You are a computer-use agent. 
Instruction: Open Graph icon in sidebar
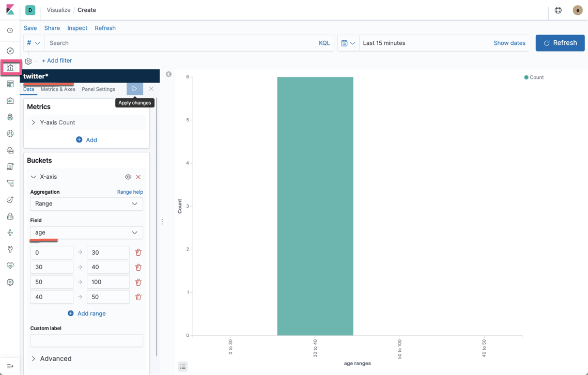click(x=10, y=232)
